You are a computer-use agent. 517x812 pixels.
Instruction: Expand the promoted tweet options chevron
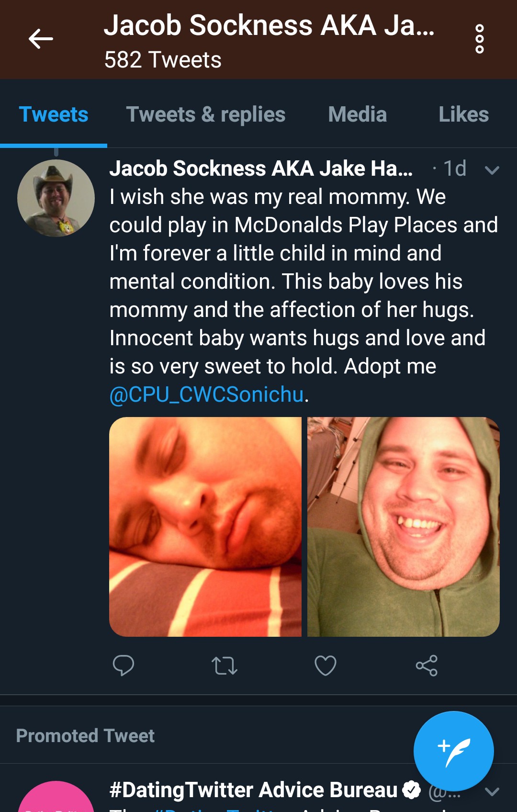pos(492,791)
